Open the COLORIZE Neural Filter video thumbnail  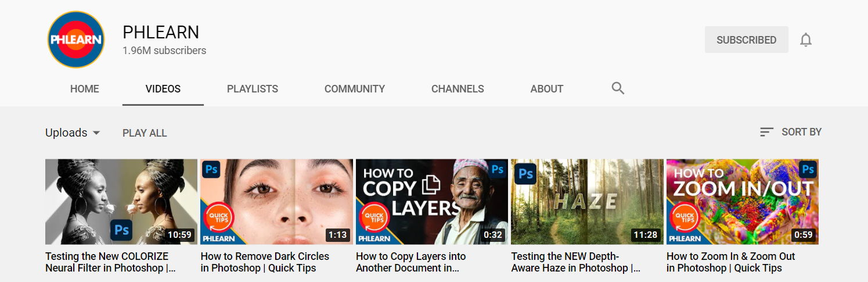tap(121, 202)
